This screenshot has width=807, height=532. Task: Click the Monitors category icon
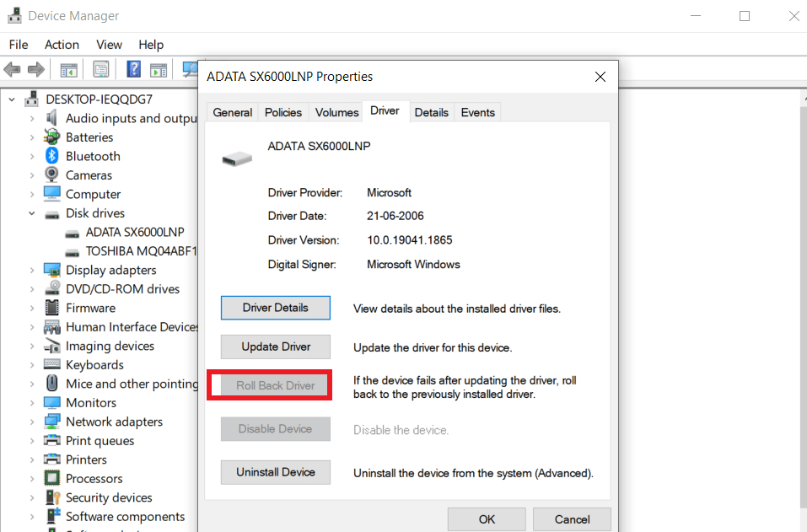pyautogui.click(x=52, y=402)
